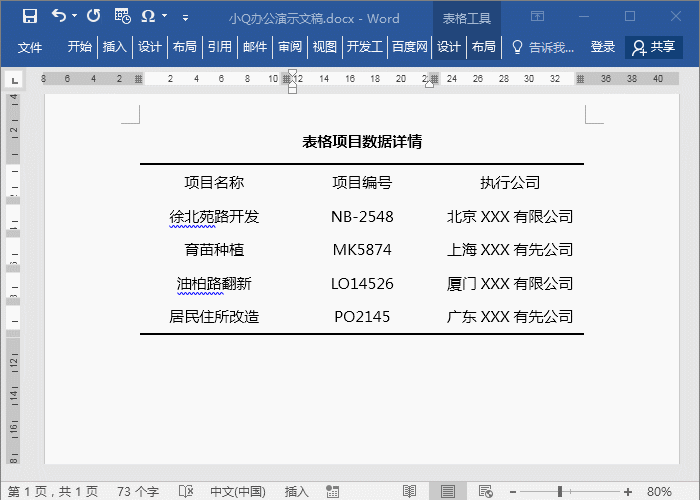Click the title 表格项目数据详情

pos(362,142)
